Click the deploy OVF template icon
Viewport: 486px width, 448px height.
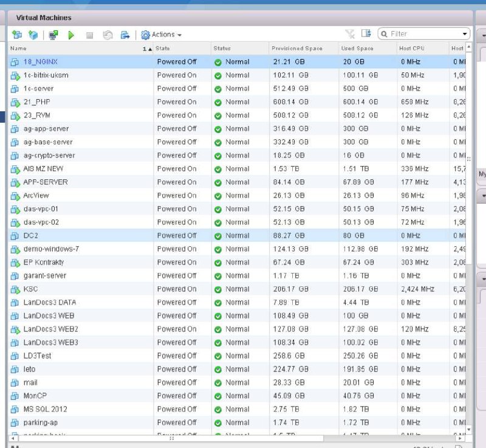tap(33, 35)
